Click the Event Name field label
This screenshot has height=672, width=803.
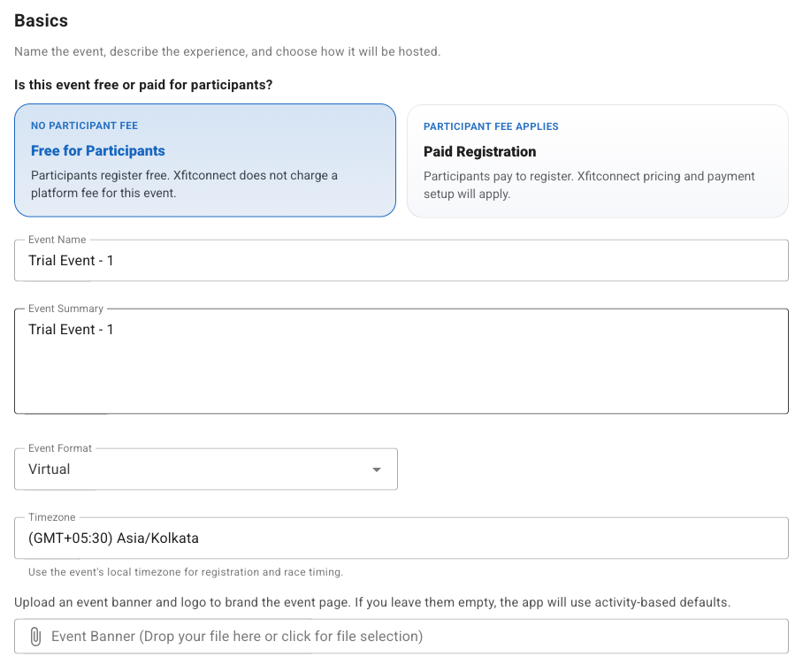[57, 240]
